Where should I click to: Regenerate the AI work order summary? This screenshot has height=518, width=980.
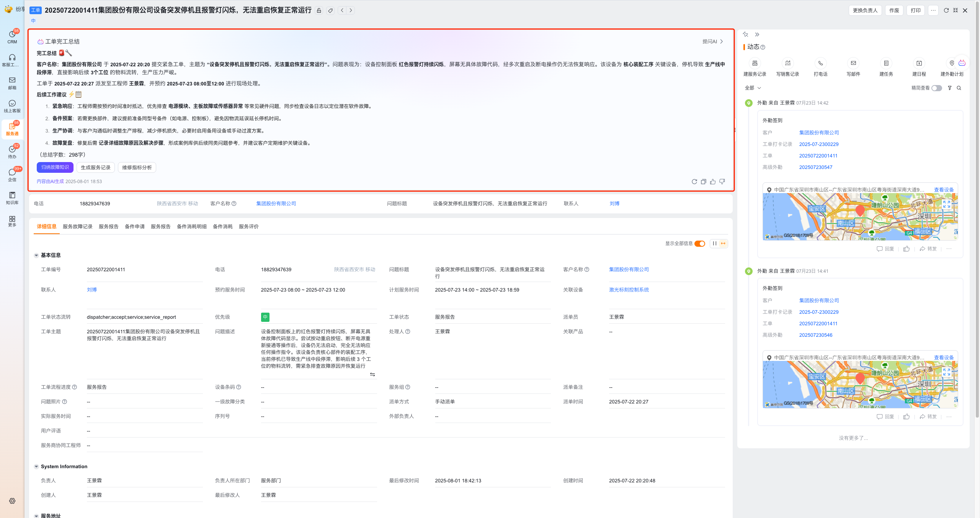pos(694,182)
